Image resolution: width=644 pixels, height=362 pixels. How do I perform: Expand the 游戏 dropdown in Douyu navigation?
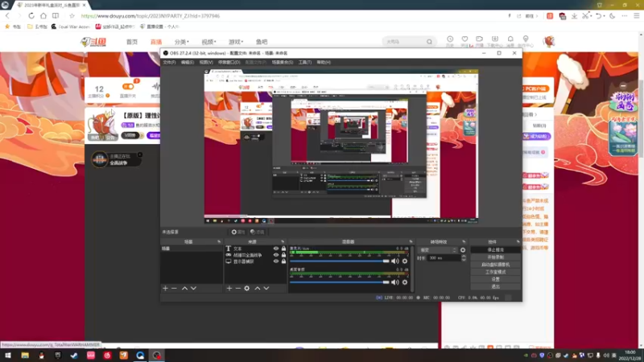click(x=236, y=42)
